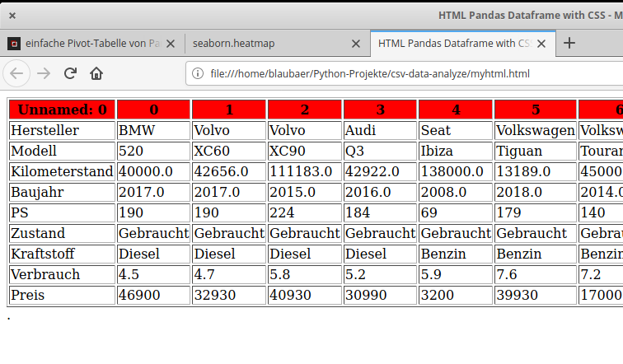This screenshot has width=623, height=364.
Task: Close the HTML Pandas Dataframe tab
Action: pos(541,44)
